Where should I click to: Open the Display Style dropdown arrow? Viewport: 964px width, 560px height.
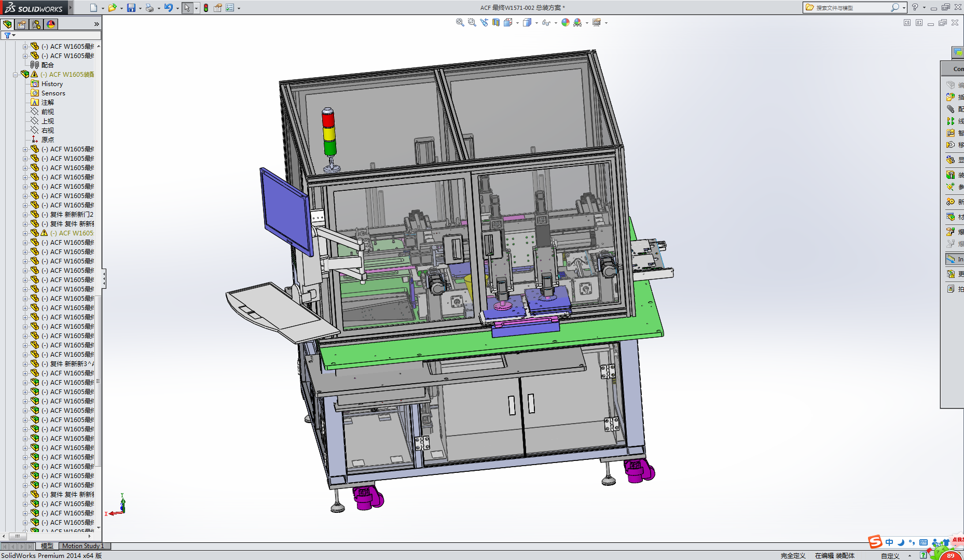pos(536,23)
